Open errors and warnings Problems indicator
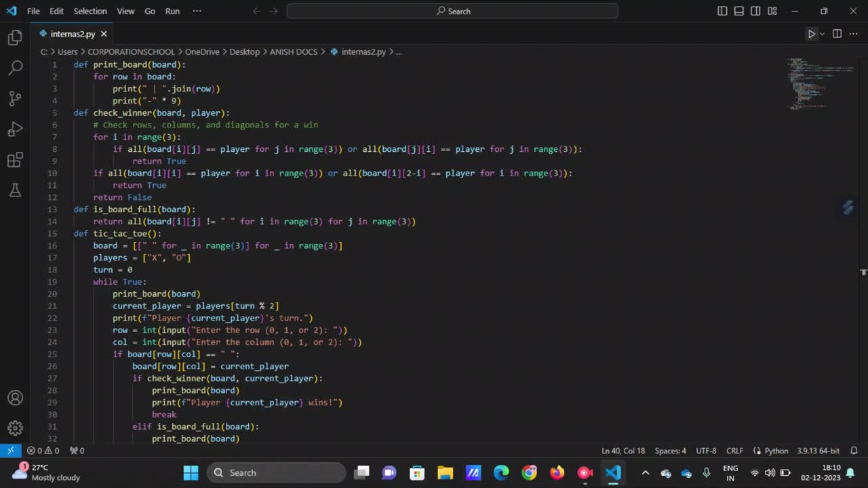 click(43, 451)
